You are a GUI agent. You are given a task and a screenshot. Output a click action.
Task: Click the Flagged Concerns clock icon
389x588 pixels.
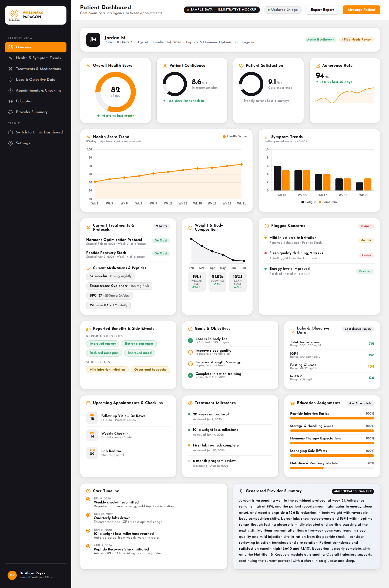(x=267, y=226)
